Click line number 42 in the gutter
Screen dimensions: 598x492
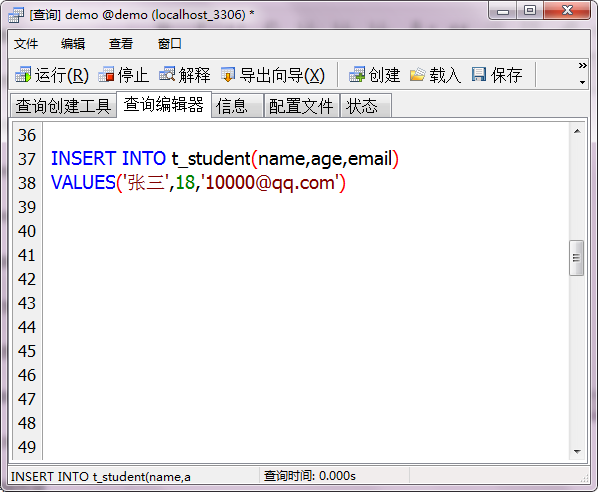point(27,279)
